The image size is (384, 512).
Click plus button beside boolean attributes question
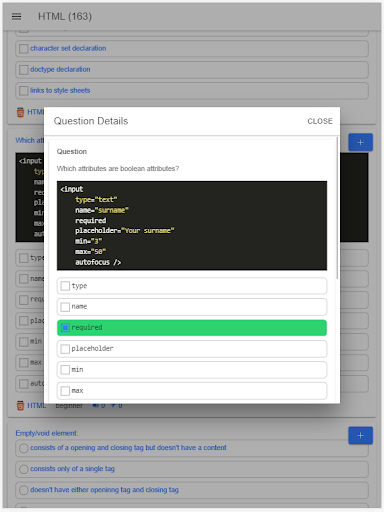tap(360, 142)
